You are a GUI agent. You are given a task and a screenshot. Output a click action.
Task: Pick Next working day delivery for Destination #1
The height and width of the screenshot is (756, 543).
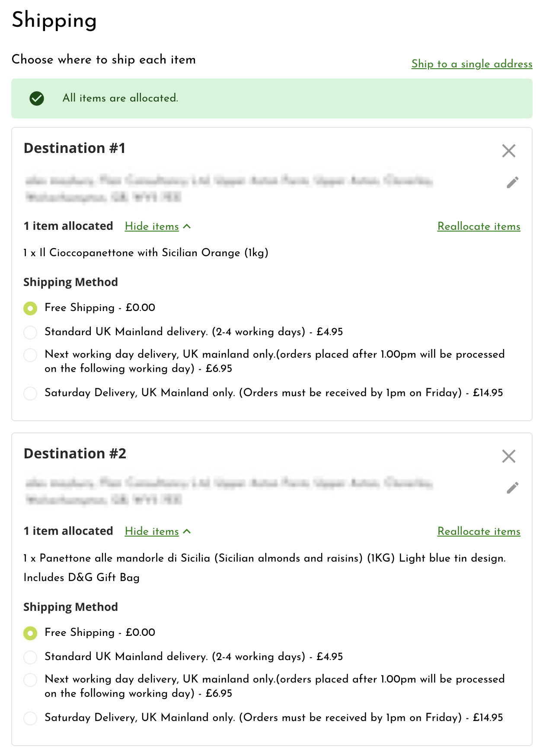30,355
